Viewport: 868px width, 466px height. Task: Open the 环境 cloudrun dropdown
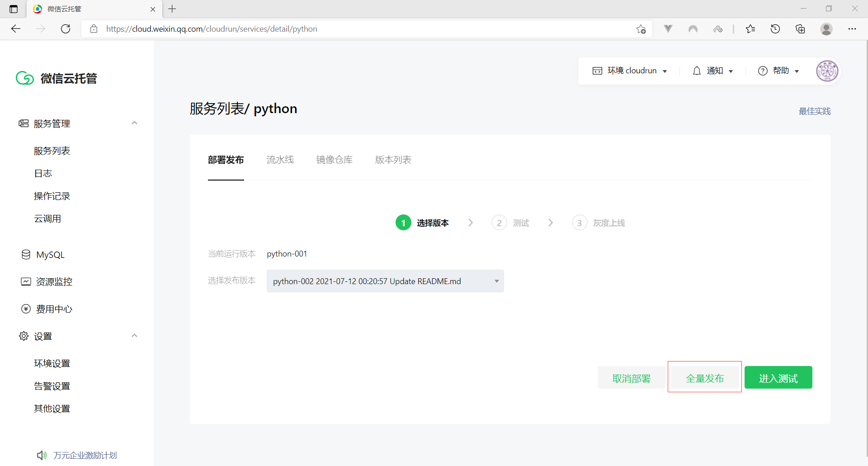[x=630, y=71]
